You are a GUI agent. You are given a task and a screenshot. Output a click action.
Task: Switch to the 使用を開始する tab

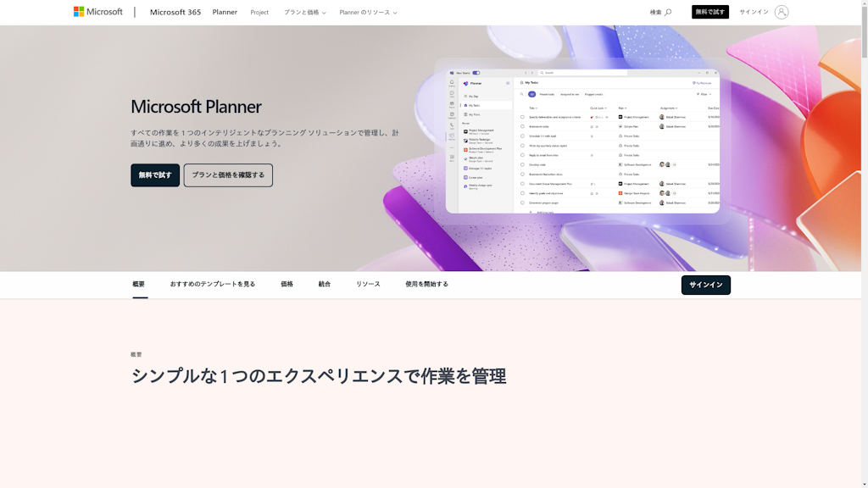pos(427,285)
